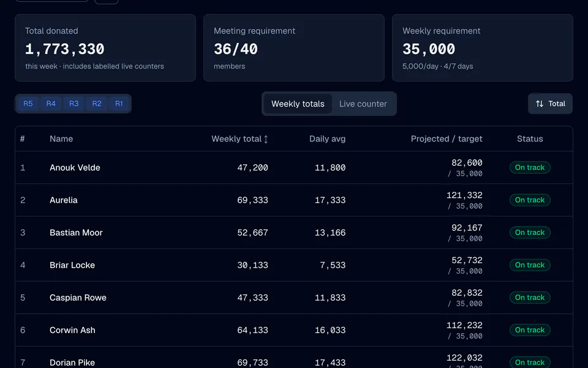588x368 pixels.
Task: Click Corwin Ash's On track status badge
Action: [x=530, y=330]
